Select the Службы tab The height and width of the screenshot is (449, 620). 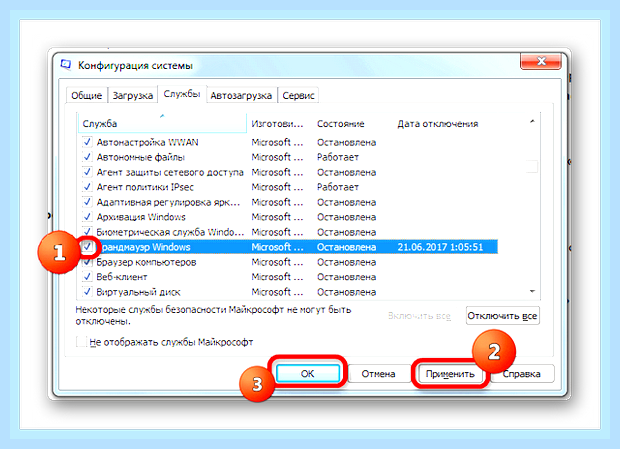182,94
